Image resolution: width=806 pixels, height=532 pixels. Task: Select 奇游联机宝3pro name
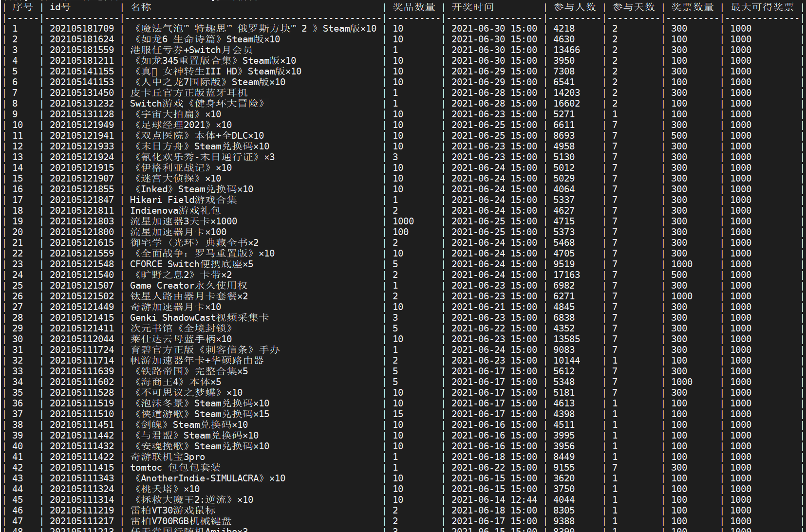tap(168, 457)
